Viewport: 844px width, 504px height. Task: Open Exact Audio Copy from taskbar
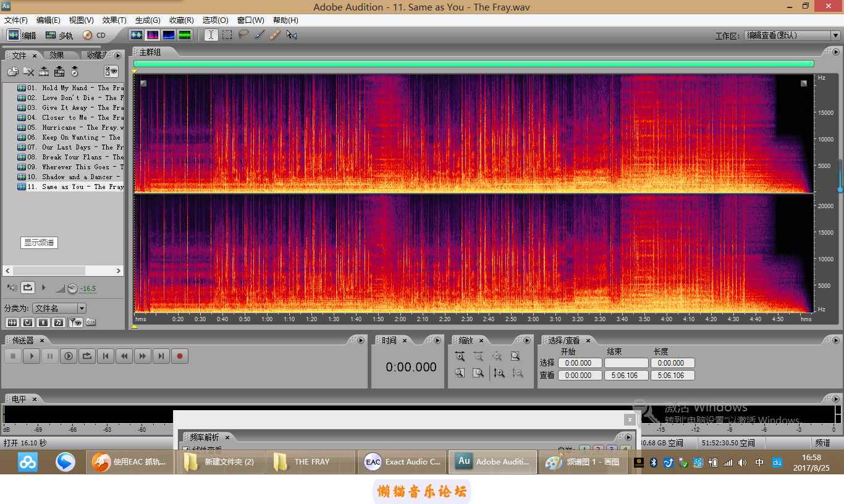pos(402,461)
